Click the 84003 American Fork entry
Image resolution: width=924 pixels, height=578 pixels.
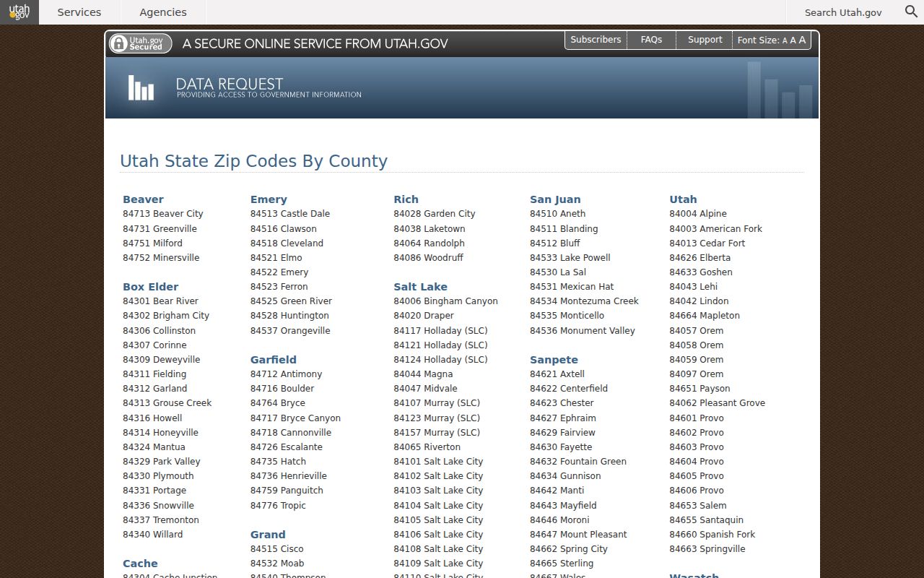click(715, 229)
